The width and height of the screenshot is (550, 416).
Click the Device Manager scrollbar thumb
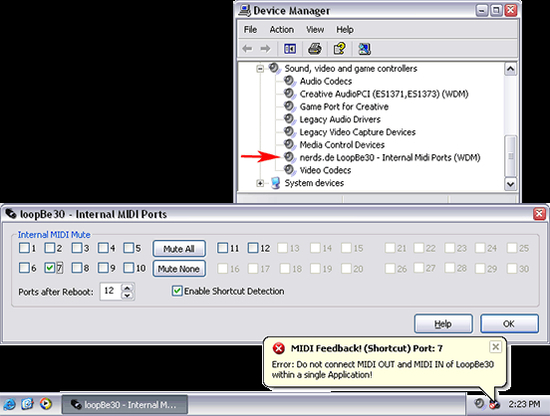(510, 156)
